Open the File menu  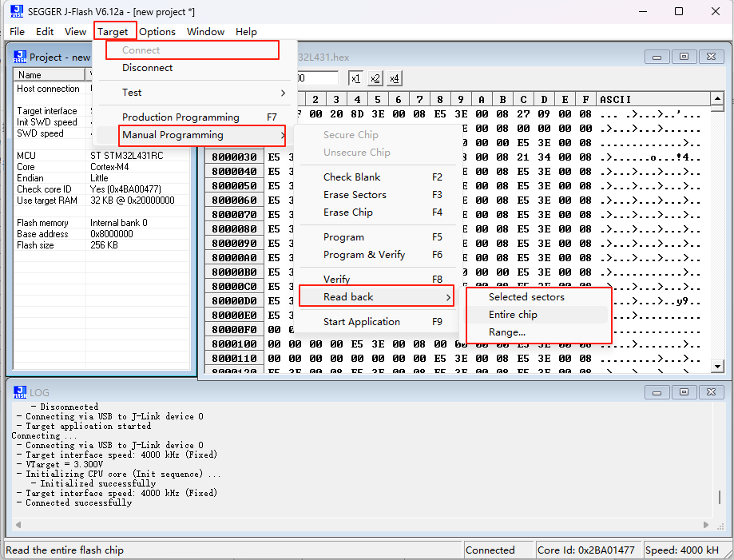point(17,32)
